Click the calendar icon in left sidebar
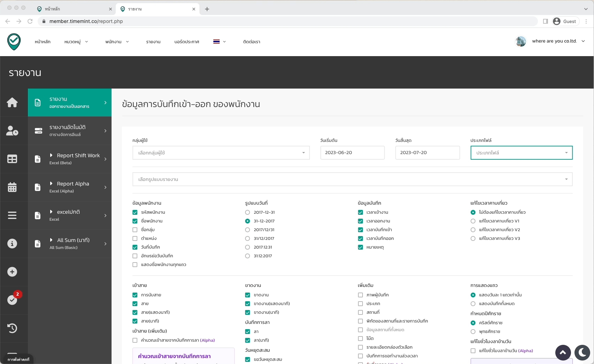 click(12, 187)
